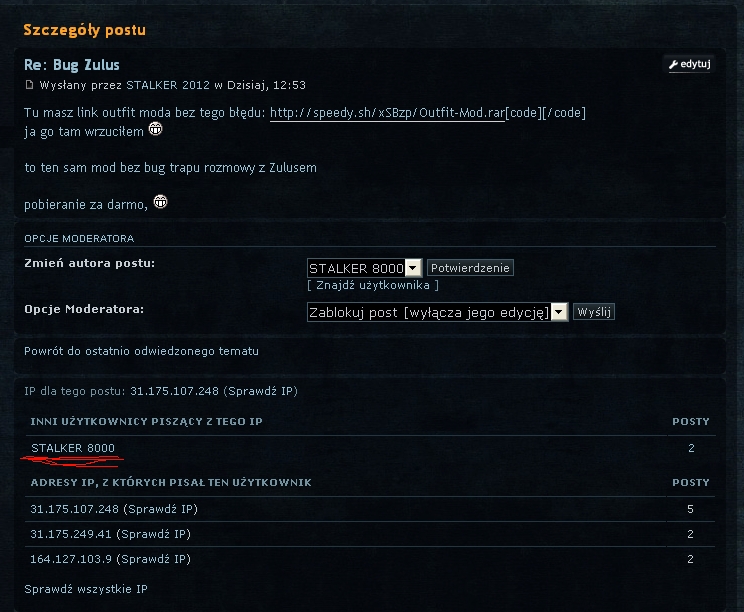
Task: Open the 'Re: Bug Zulus' post title
Action: pyautogui.click(x=72, y=65)
